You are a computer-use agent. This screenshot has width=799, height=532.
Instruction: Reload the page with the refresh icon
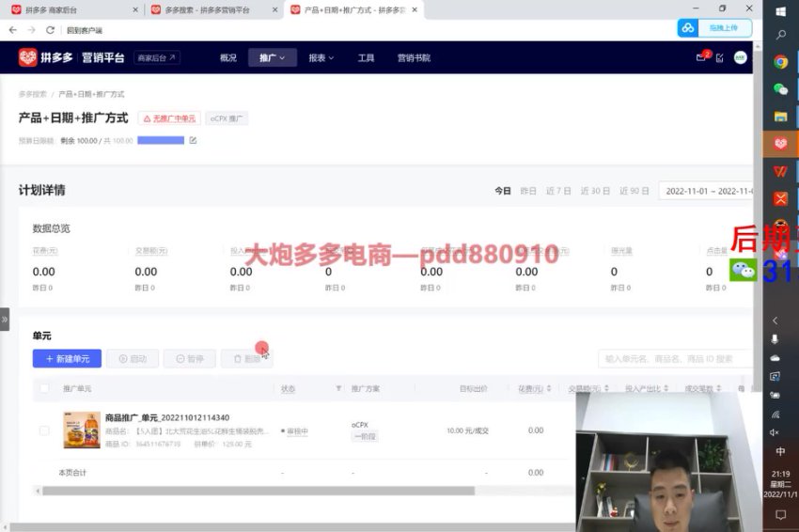(50, 30)
